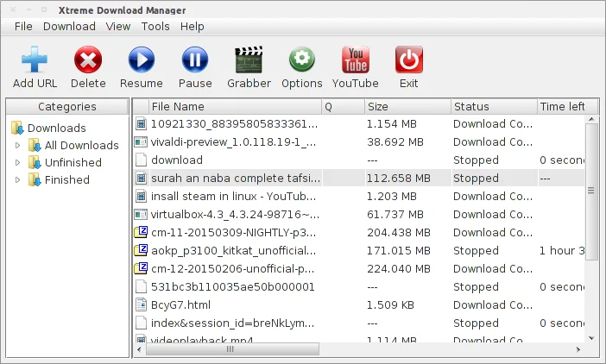Click HTML document icon of BcyG7.html
Viewport: 606px width, 364px height.
[141, 305]
